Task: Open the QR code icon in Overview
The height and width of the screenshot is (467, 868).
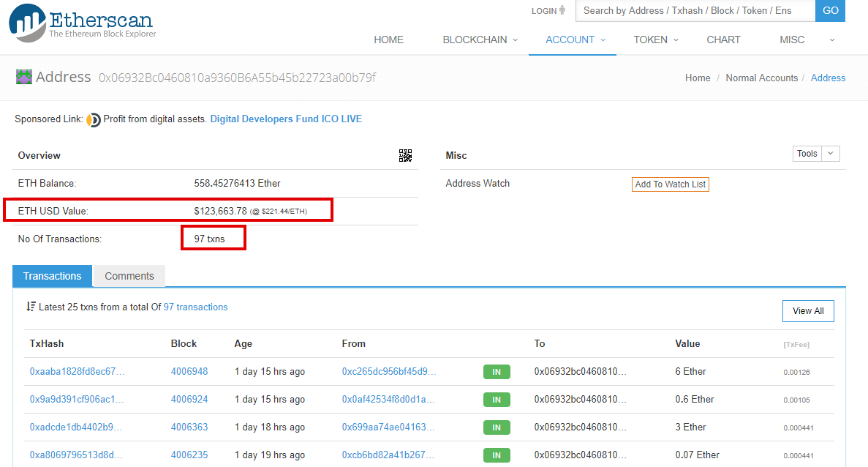Action: pos(405,156)
